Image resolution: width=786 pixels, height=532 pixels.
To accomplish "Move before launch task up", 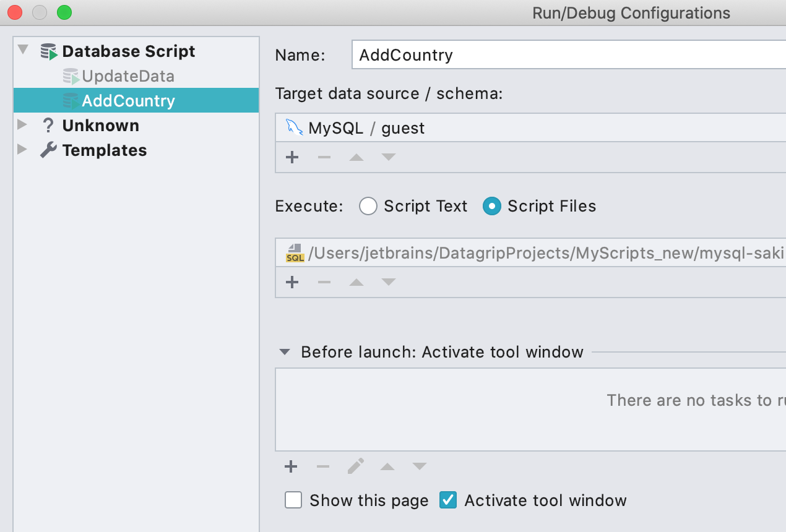I will coord(387,466).
